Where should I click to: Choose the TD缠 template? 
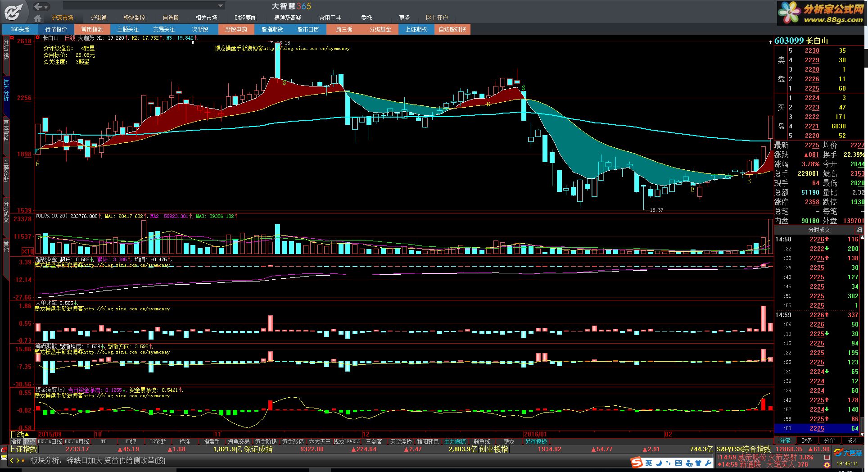[131, 441]
